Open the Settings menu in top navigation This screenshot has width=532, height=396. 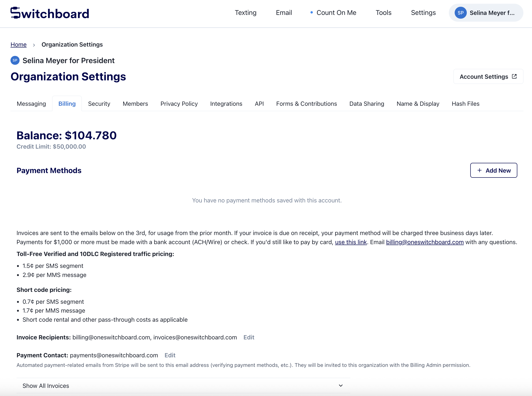[x=423, y=13]
